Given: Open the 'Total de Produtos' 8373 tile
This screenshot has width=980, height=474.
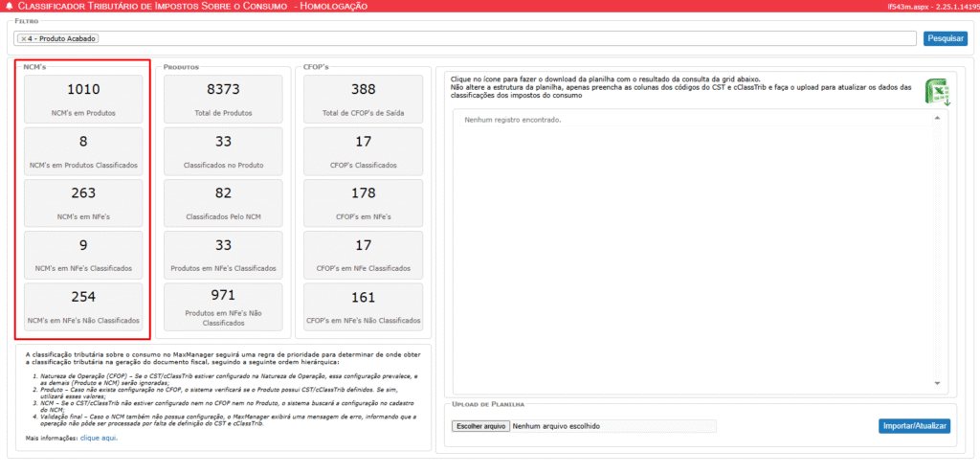Looking at the screenshot, I should click(223, 99).
